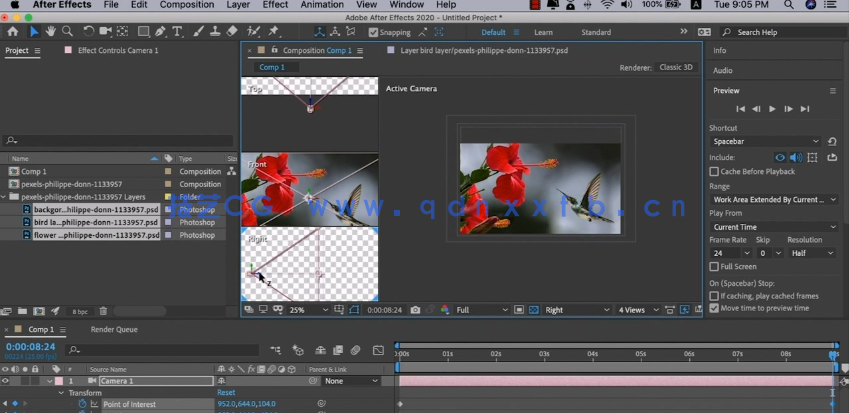Viewport: 849px width, 413px height.
Task: Click Reset for Transform properties
Action: pyautogui.click(x=226, y=392)
